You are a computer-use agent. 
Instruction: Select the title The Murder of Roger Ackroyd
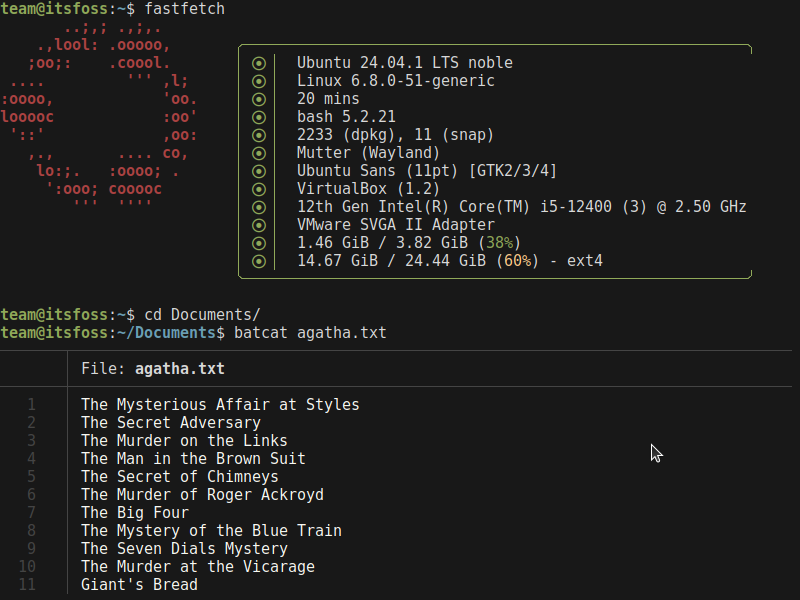pyautogui.click(x=200, y=494)
